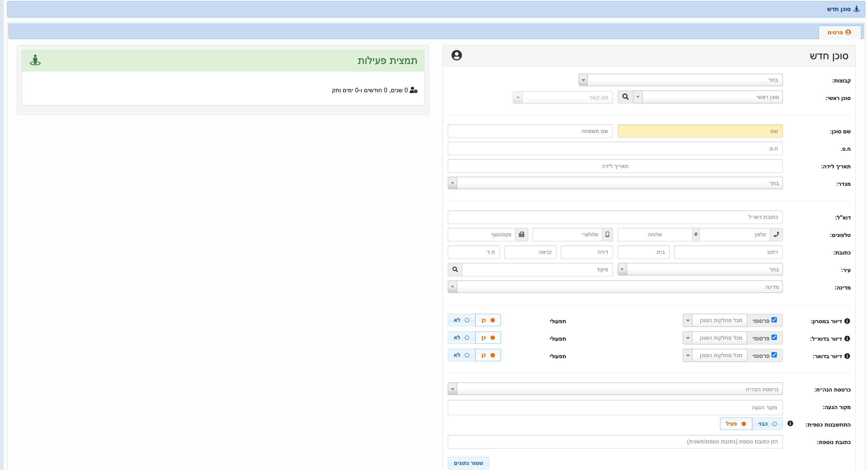The height and width of the screenshot is (470, 868).
Task: Click the מיקוד zip code field
Action: [x=537, y=270]
